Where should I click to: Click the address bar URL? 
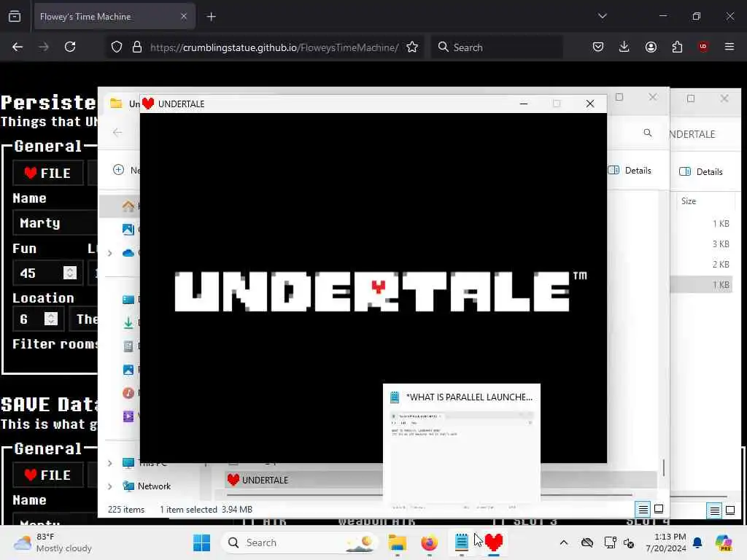click(274, 47)
